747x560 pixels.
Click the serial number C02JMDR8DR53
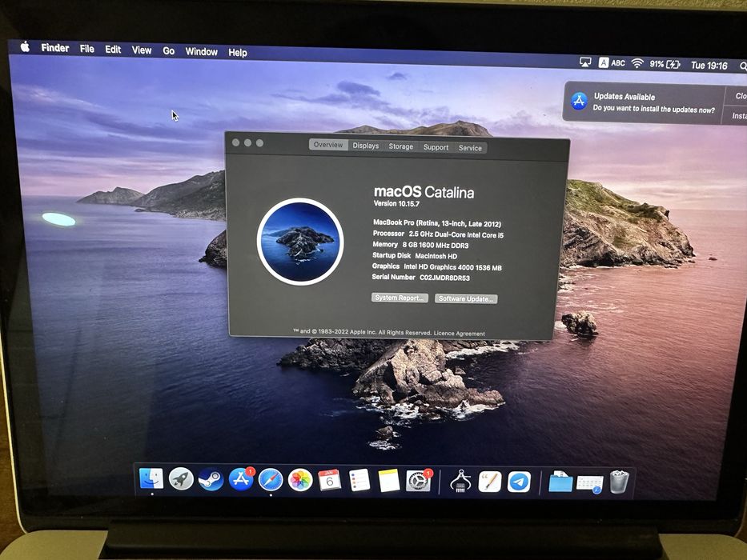(444, 278)
